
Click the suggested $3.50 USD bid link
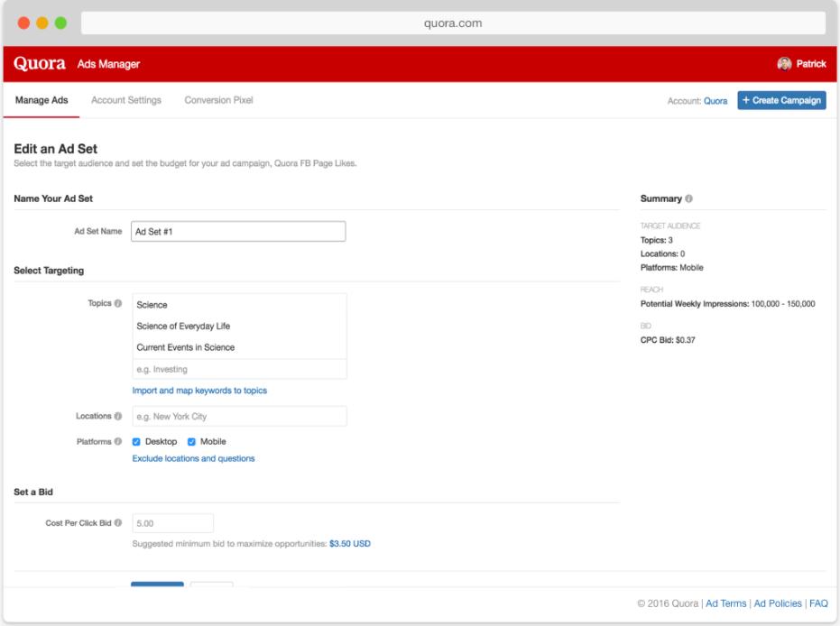[350, 544]
